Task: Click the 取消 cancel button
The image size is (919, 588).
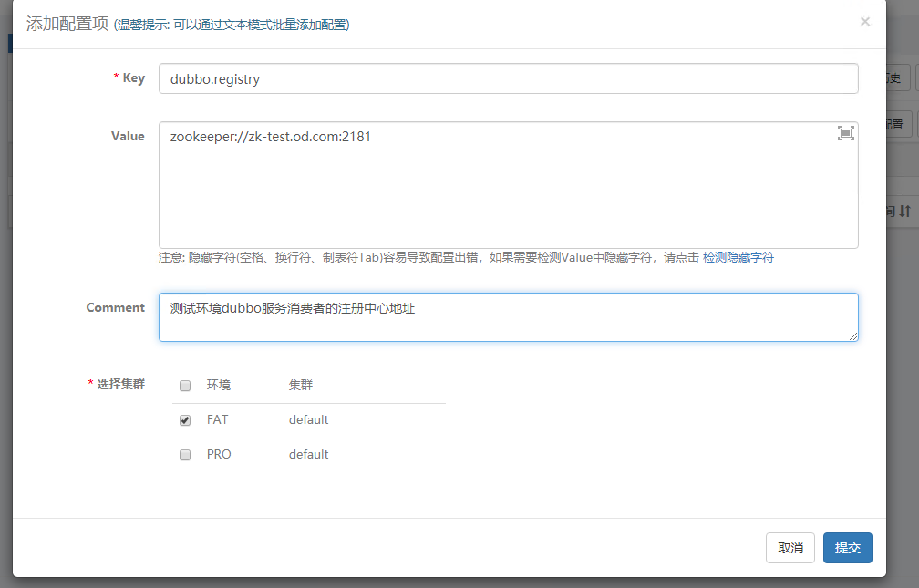Action: point(790,548)
